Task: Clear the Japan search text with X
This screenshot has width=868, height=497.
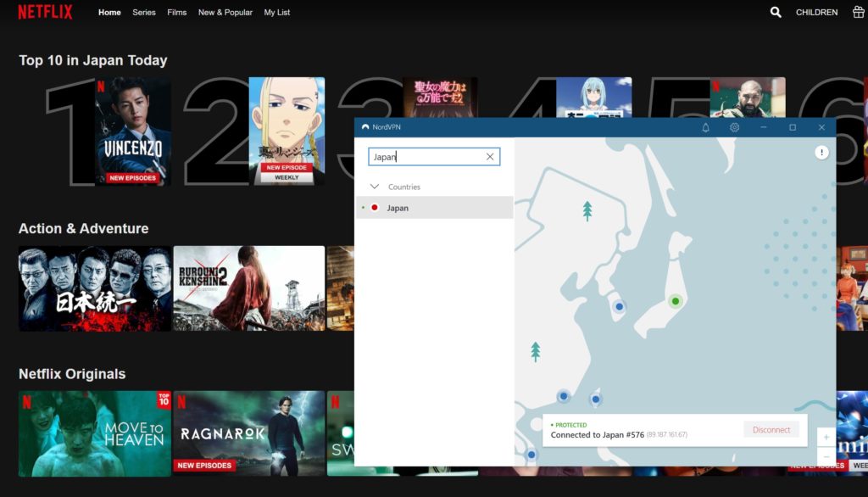Action: click(489, 157)
